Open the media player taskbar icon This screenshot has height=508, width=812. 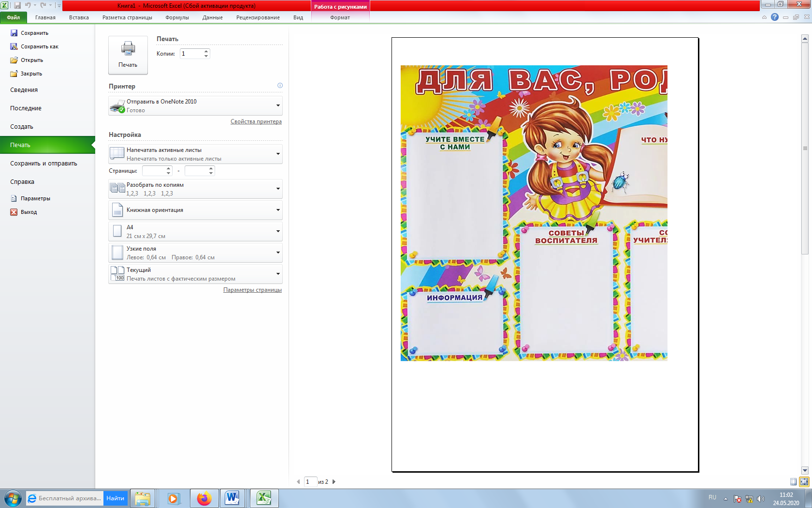(x=173, y=498)
